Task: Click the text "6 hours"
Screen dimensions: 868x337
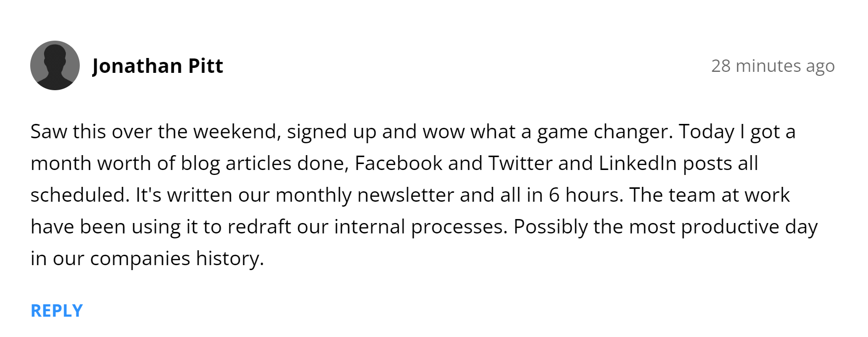Action: [x=585, y=195]
